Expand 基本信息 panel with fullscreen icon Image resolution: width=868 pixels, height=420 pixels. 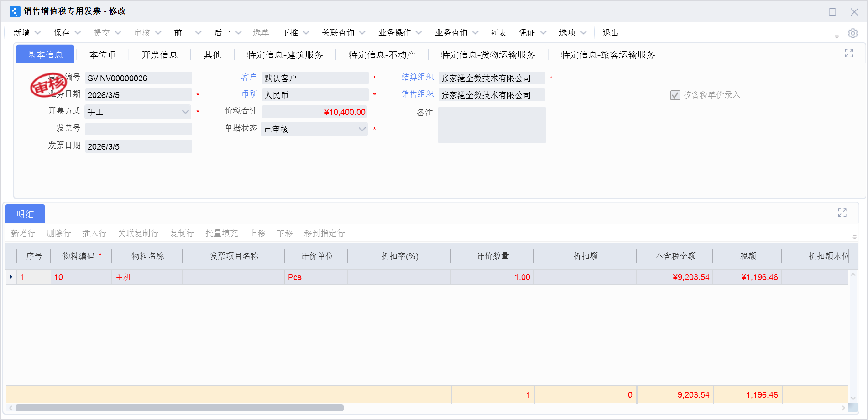click(x=848, y=53)
